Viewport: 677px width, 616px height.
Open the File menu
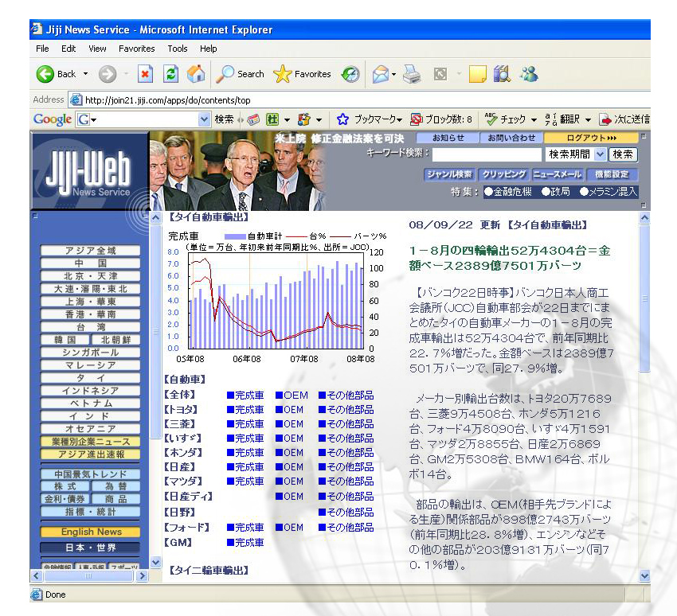(42, 49)
